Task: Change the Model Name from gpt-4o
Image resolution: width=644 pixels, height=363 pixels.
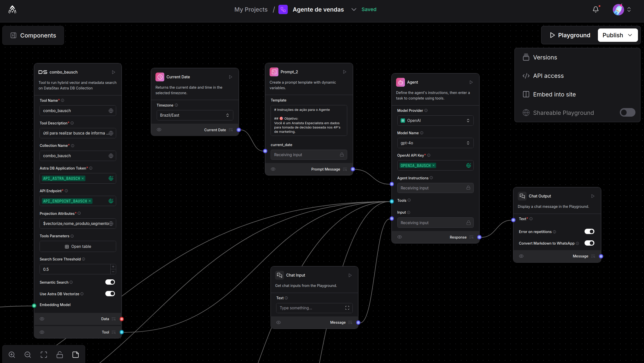Action: [435, 143]
